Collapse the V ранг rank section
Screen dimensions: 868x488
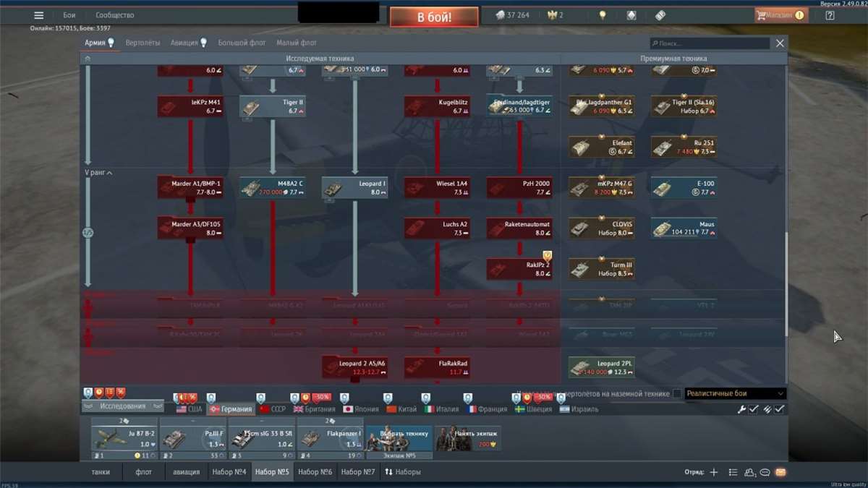(100, 173)
